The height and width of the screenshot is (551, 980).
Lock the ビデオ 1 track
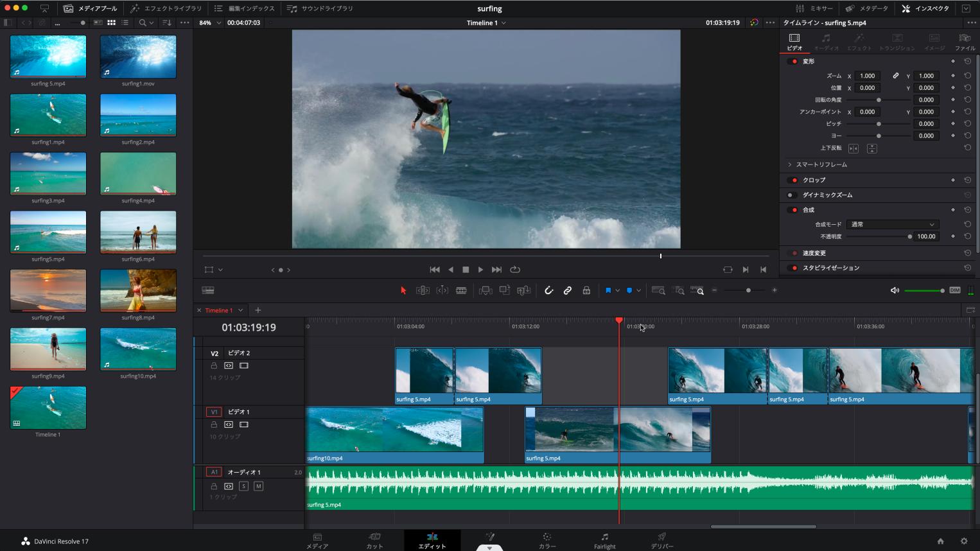point(214,424)
